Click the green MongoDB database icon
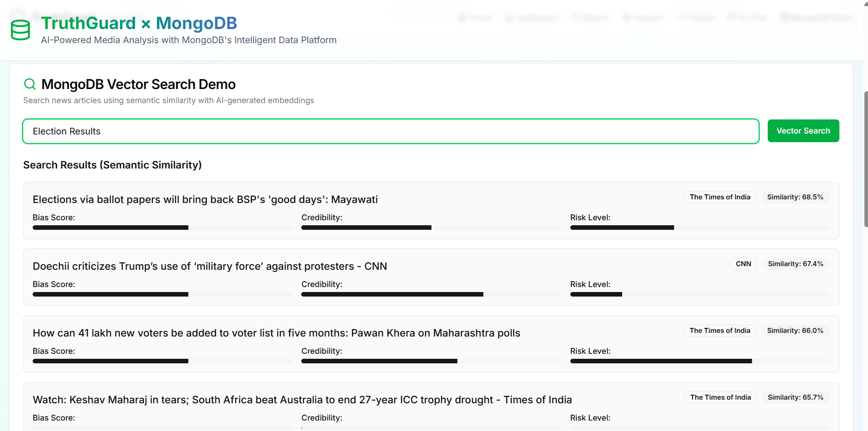 tap(20, 30)
